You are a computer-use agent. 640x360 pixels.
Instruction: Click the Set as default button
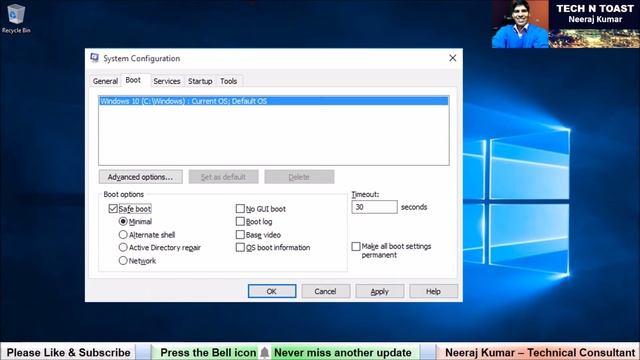click(223, 177)
